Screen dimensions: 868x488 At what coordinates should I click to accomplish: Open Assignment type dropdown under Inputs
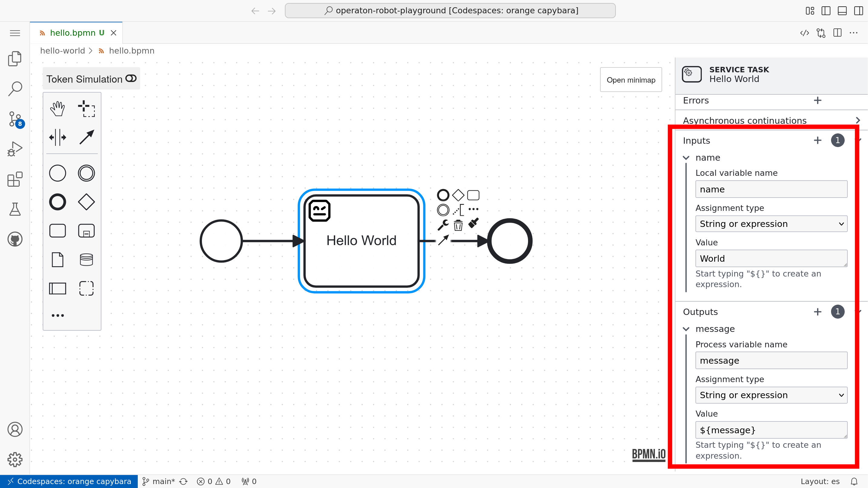point(771,224)
